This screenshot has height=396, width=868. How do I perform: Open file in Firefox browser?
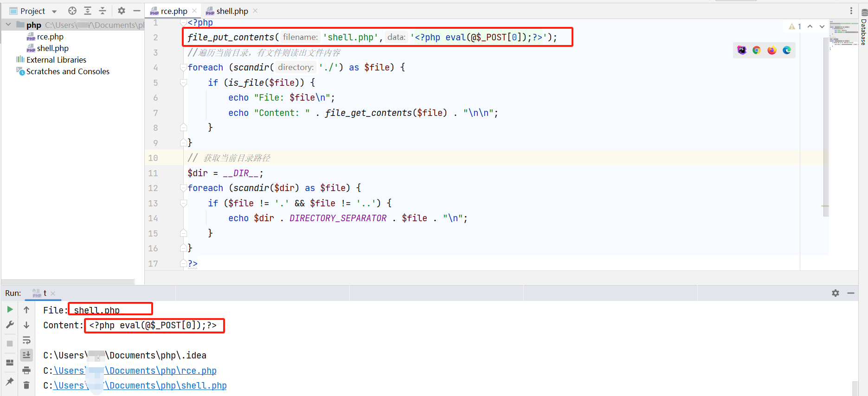click(x=772, y=50)
